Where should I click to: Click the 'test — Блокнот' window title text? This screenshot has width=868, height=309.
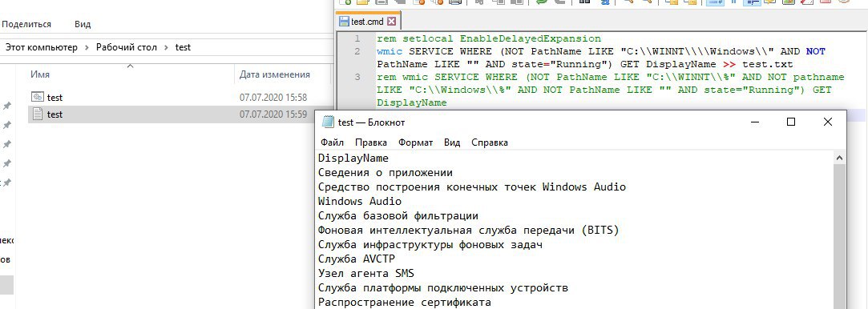(x=371, y=122)
